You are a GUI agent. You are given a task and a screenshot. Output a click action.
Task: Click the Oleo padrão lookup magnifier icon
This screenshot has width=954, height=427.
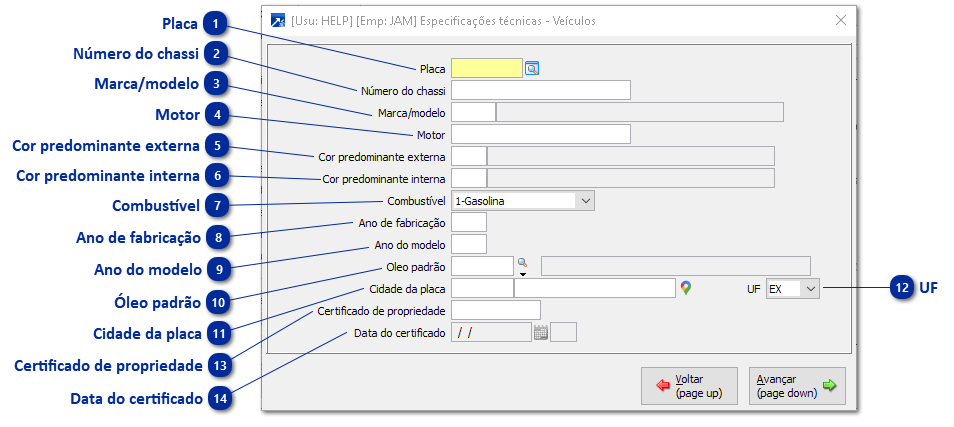522,263
